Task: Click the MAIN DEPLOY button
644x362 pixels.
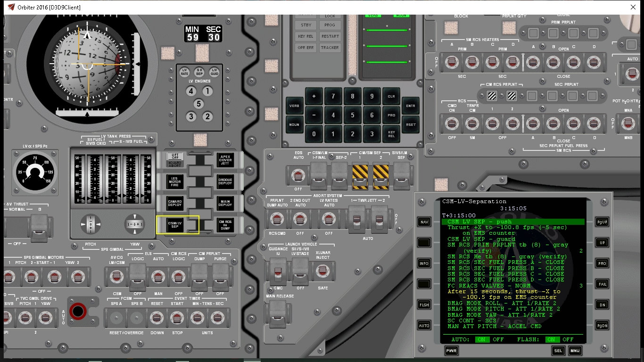Action: 225,203
